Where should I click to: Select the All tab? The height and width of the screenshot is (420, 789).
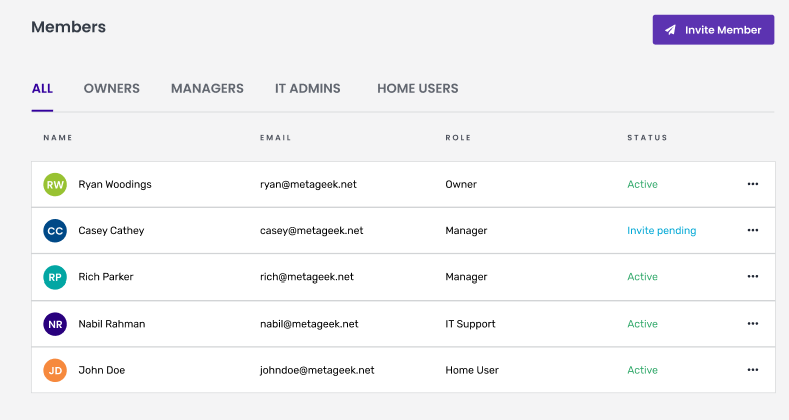(42, 89)
